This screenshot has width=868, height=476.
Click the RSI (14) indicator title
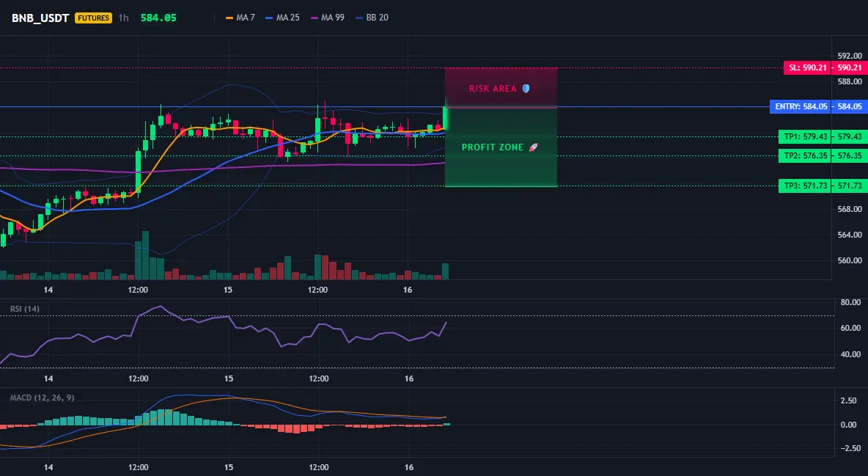coord(25,309)
